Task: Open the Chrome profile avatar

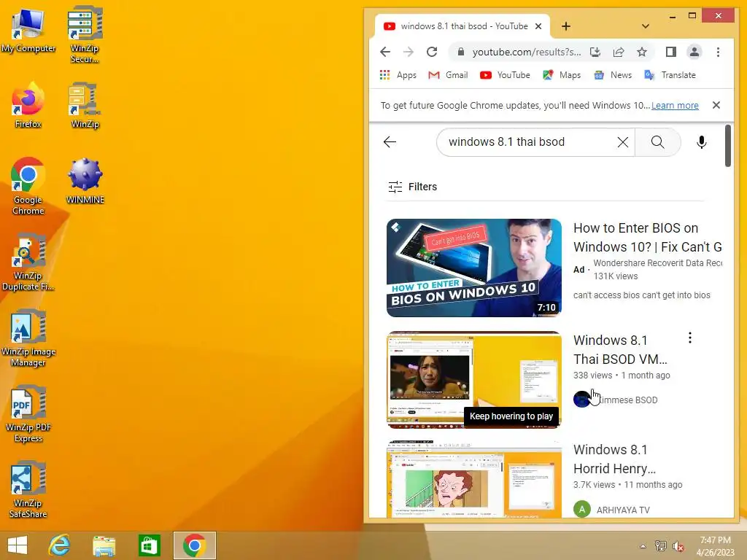Action: click(694, 52)
